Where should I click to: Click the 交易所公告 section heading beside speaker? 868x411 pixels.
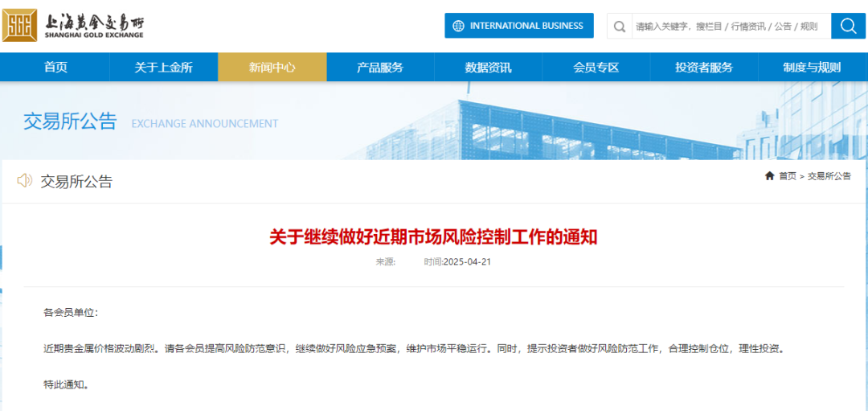pos(76,181)
